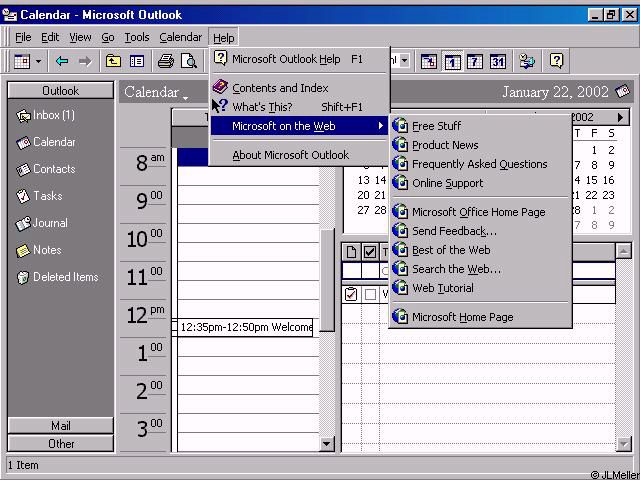Click the Print toolbar icon
Screen dimensions: 640x480
pyautogui.click(x=166, y=62)
